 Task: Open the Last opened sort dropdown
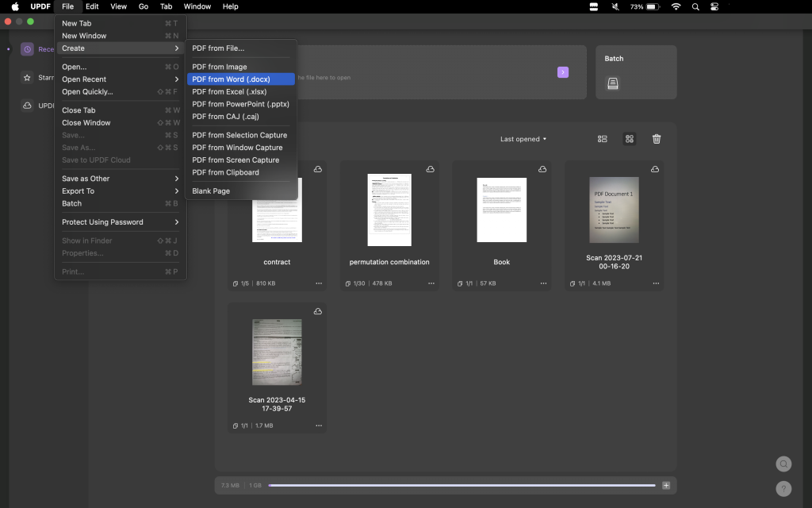point(523,138)
